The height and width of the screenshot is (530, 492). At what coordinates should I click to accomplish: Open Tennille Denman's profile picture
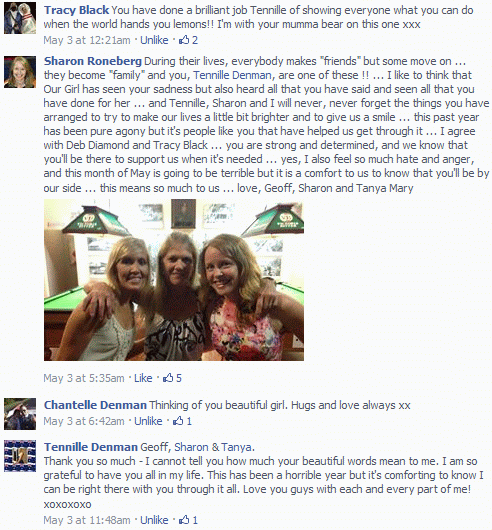[x=20, y=456]
